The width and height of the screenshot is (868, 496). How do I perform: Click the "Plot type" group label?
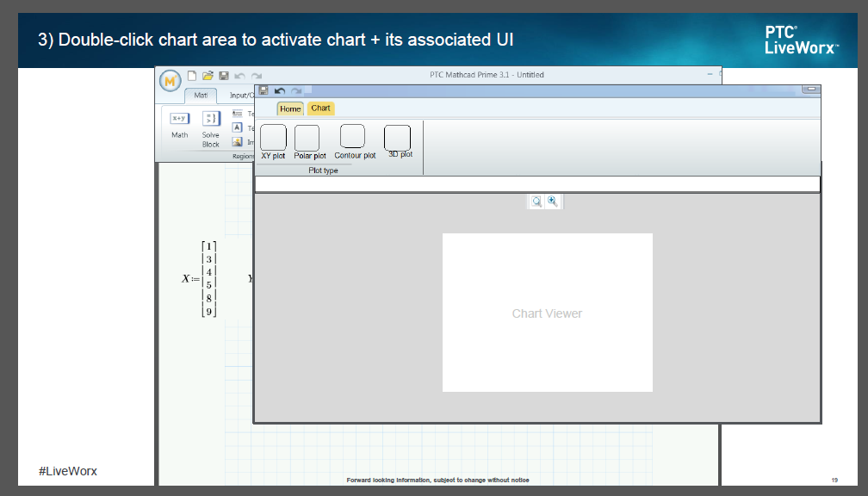pyautogui.click(x=323, y=170)
